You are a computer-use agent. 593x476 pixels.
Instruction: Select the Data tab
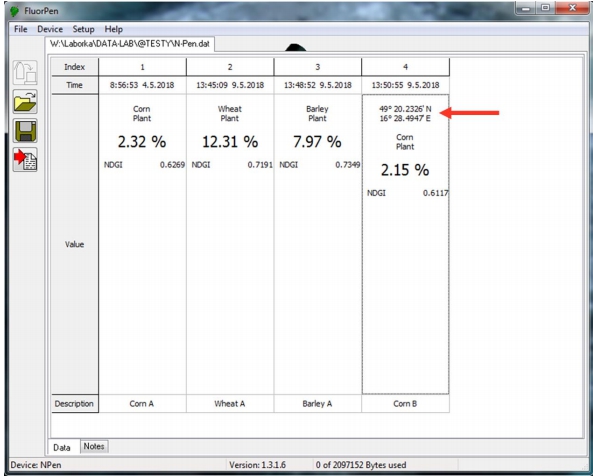point(62,447)
